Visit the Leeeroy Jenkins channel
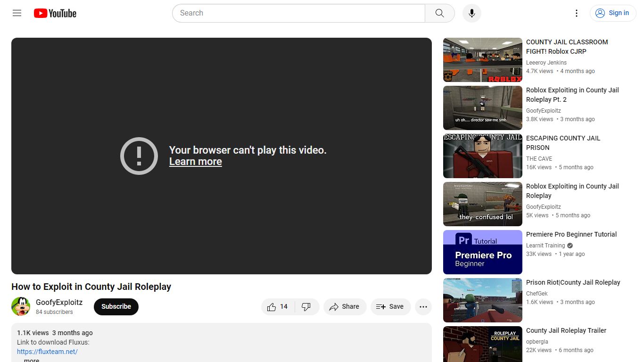Screen dimensions: 644x362 point(546,63)
